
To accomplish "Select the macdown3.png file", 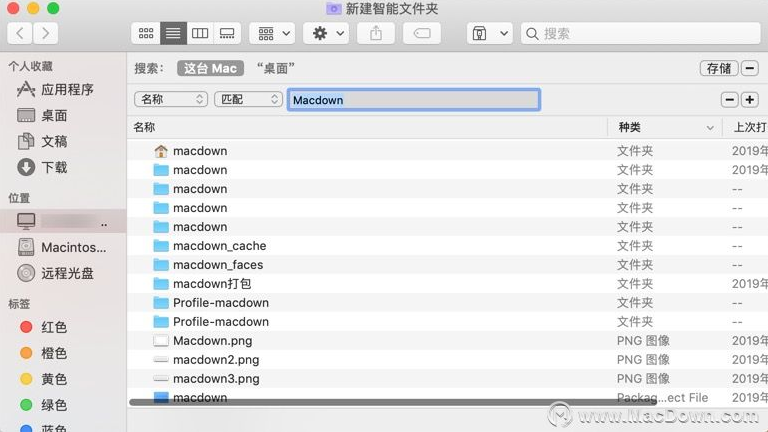I will pos(448,379).
